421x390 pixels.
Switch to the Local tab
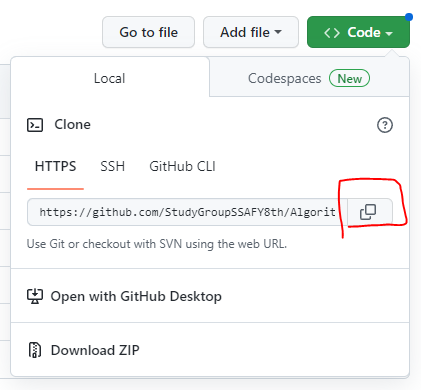[x=110, y=79]
